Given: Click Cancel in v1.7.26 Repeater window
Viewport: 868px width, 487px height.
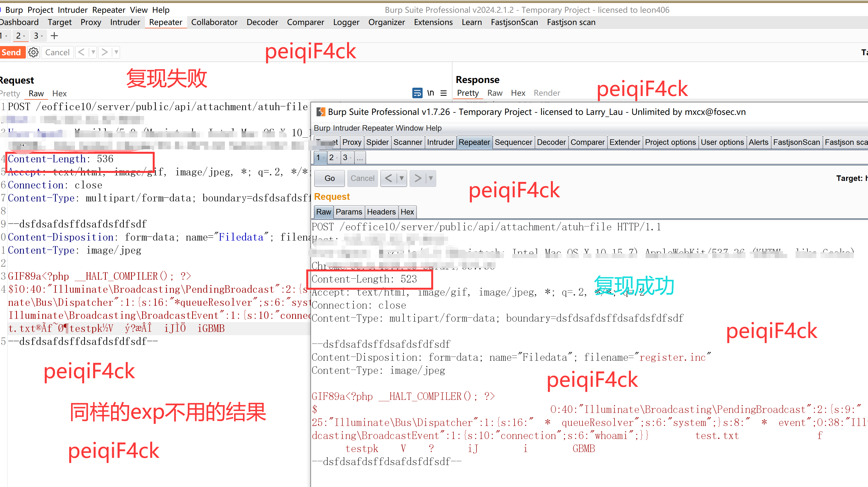Looking at the screenshot, I should (x=362, y=178).
